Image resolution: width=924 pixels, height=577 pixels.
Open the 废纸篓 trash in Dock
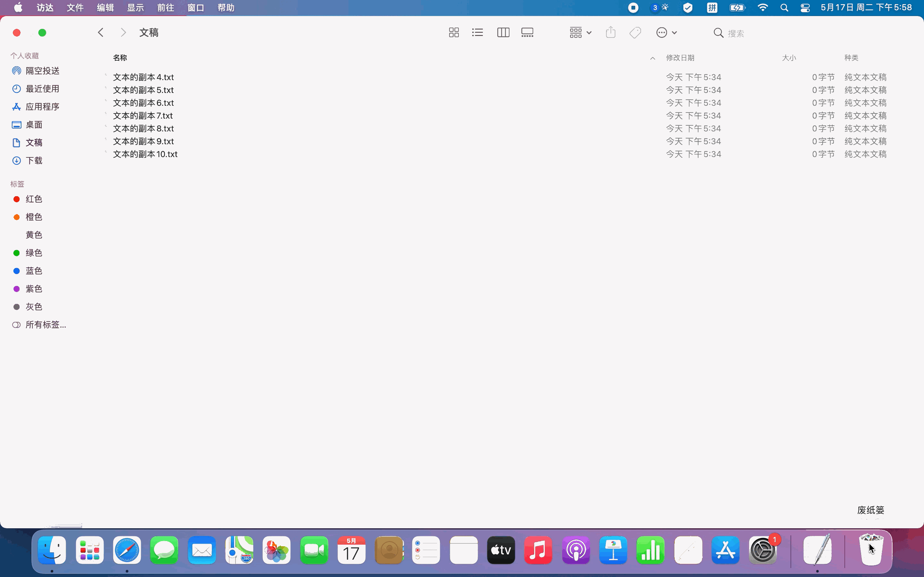tap(871, 549)
